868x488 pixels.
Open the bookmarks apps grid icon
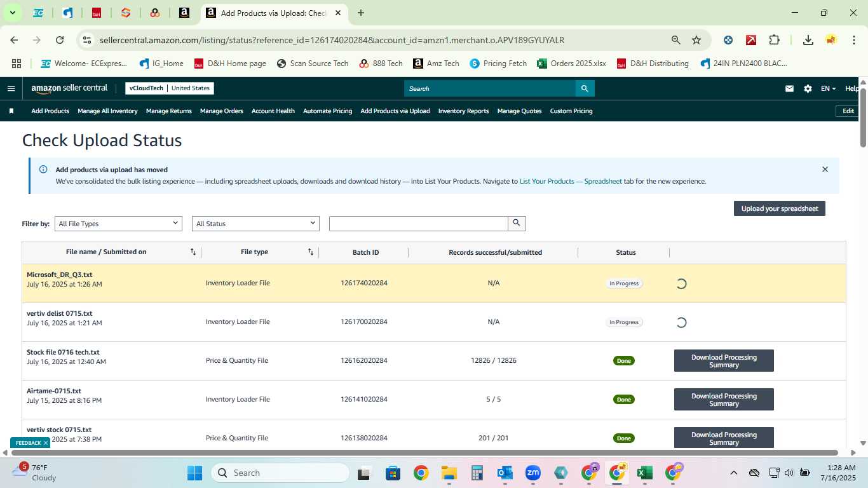pyautogui.click(x=17, y=64)
